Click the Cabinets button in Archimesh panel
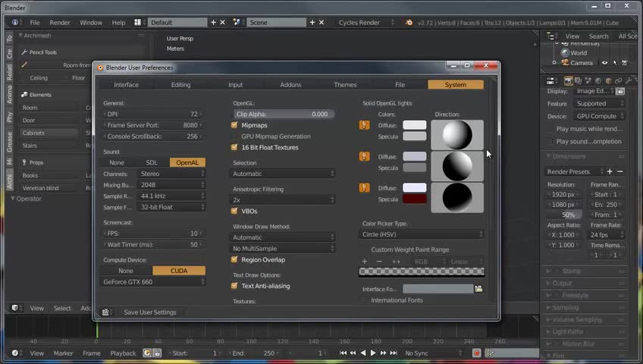The height and width of the screenshot is (364, 643). [x=49, y=133]
